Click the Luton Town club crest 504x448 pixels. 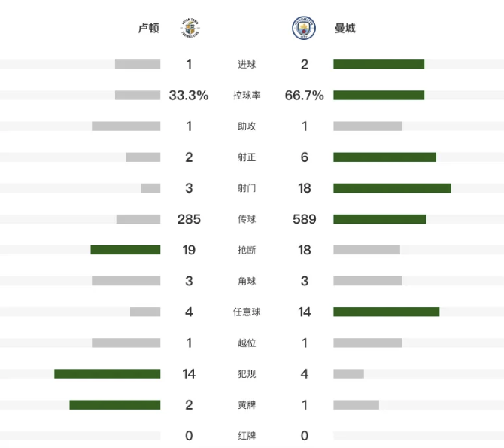189,29
